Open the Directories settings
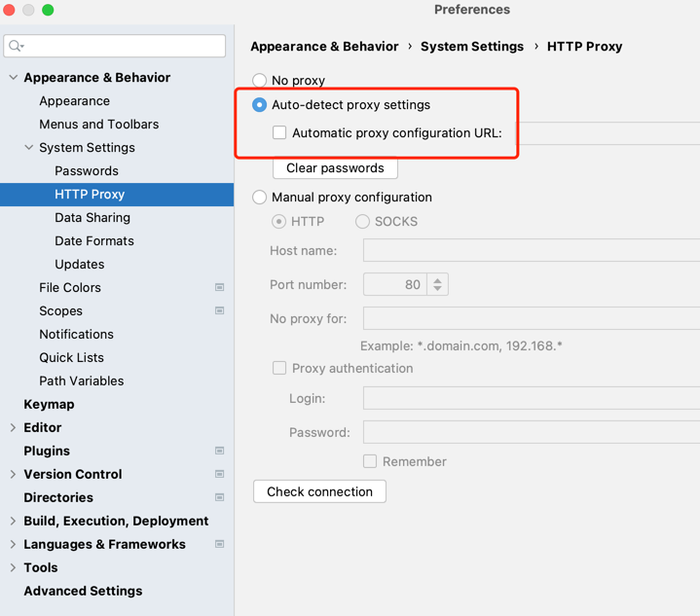Screen dimensions: 700x616 [58, 497]
